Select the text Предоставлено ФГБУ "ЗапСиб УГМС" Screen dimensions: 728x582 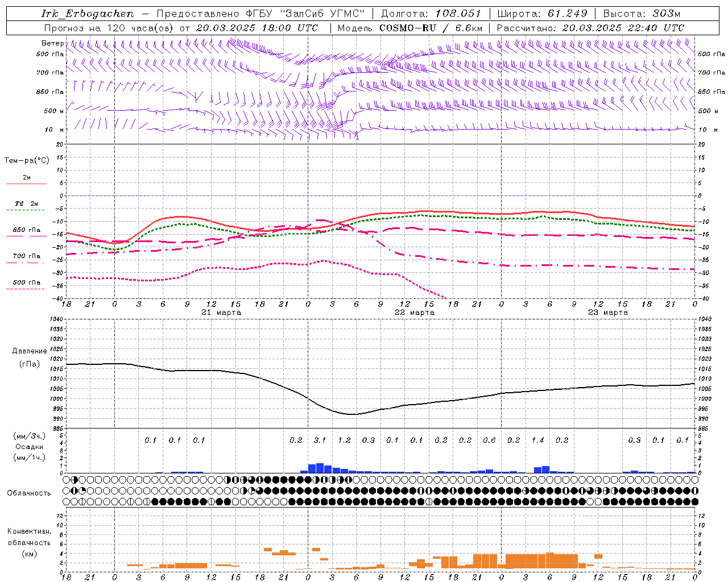[x=260, y=13]
